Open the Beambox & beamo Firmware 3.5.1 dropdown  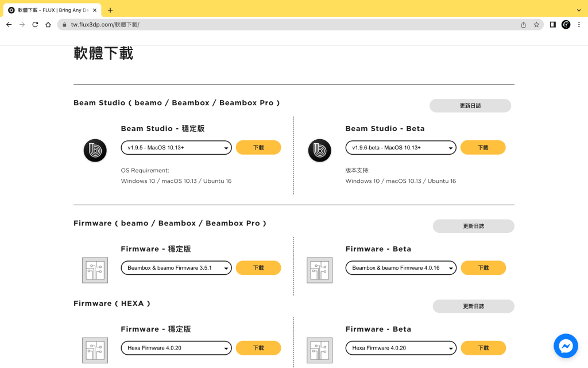[176, 268]
